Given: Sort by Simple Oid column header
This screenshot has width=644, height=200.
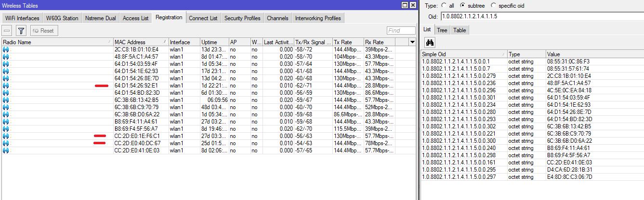Looking at the screenshot, I should pyautogui.click(x=464, y=54).
